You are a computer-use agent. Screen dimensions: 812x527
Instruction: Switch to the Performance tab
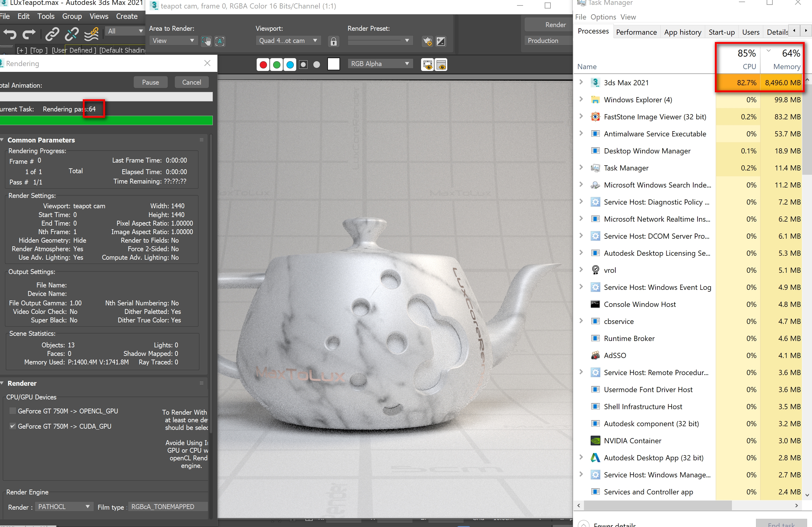click(636, 32)
